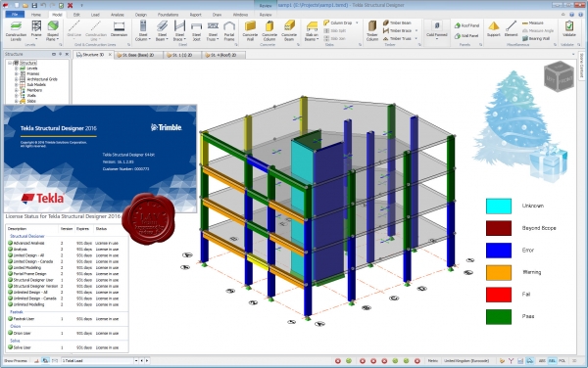Close the Structure 3D view tab
Image resolution: width=588 pixels, height=368 pixels.
coord(110,55)
